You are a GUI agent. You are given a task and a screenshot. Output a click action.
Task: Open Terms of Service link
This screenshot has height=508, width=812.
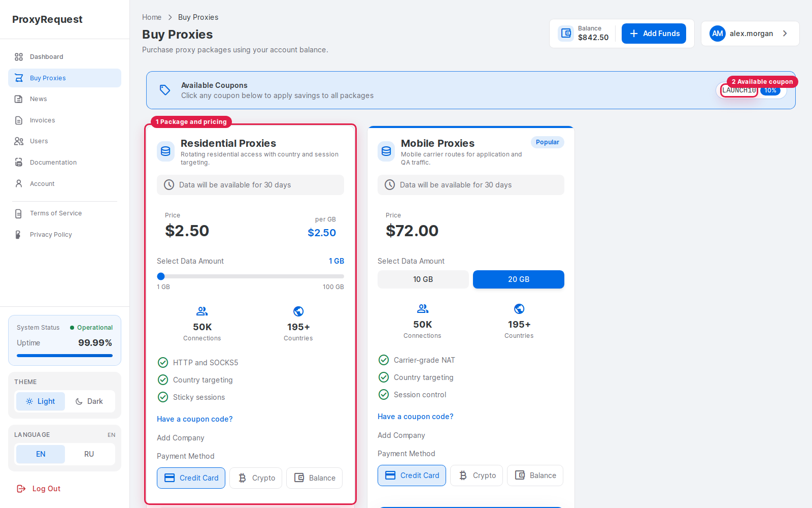click(x=64, y=213)
